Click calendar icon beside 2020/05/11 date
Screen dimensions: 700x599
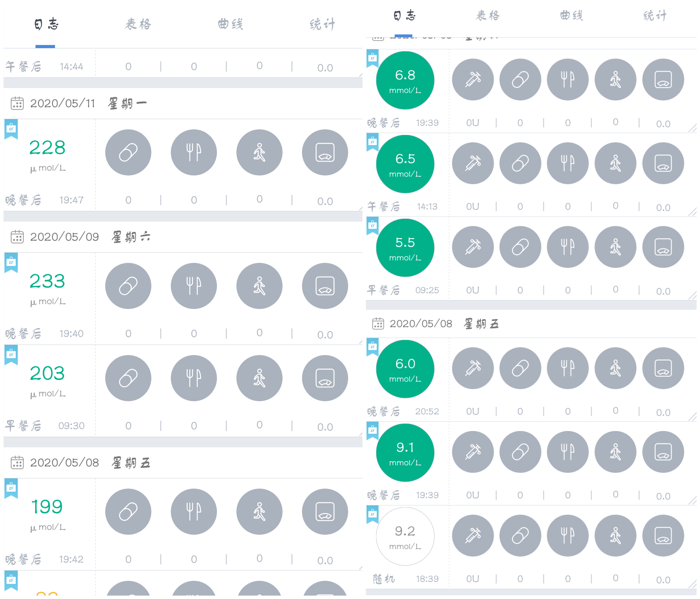[17, 103]
